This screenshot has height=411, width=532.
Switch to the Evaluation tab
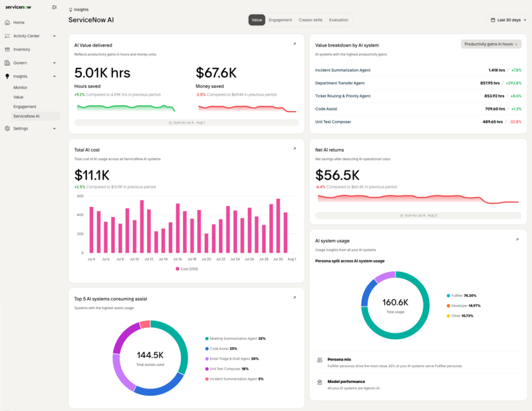coord(338,20)
